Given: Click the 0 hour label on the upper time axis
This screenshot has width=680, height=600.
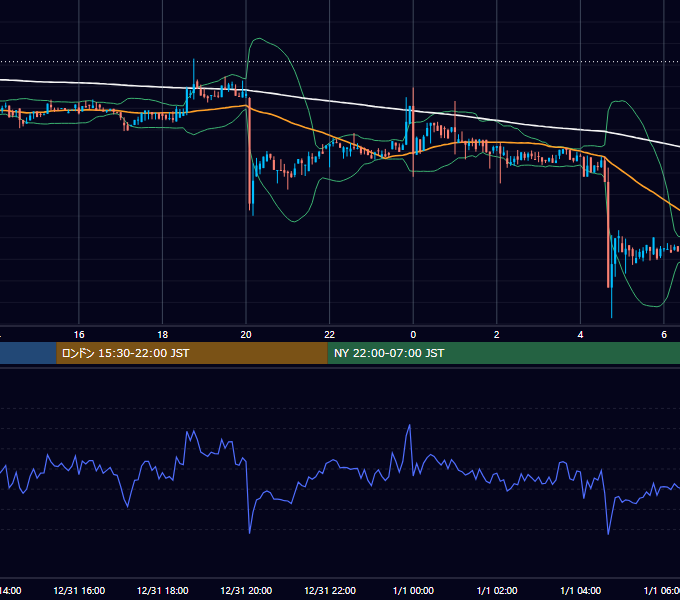Looking at the screenshot, I should pyautogui.click(x=413, y=335).
